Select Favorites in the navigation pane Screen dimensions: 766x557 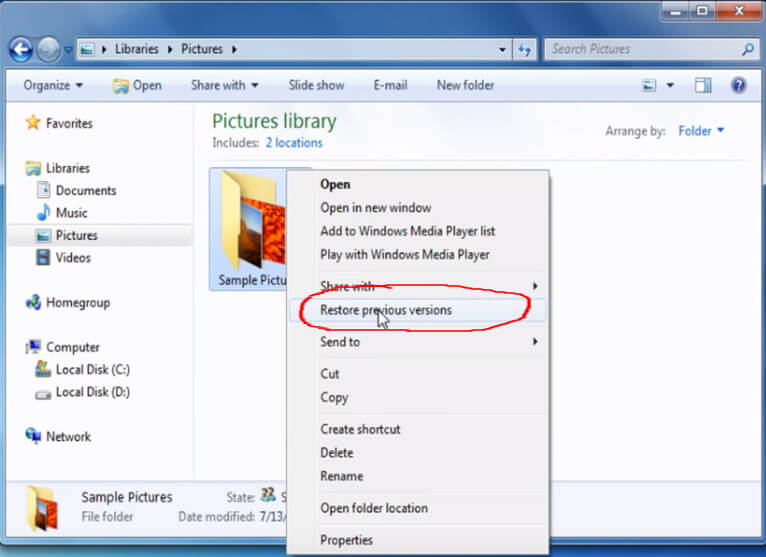click(x=69, y=124)
